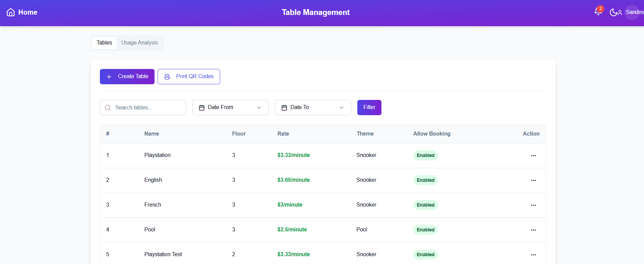Click the calendar icon in Date To
Screen dimensions: 644x264
click(284, 108)
